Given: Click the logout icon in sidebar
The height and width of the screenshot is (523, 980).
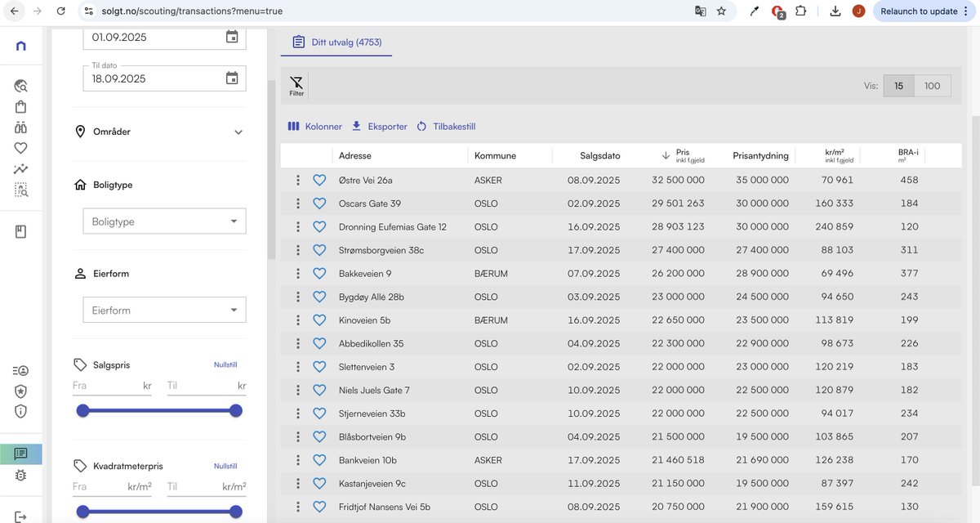Looking at the screenshot, I should 21,516.
